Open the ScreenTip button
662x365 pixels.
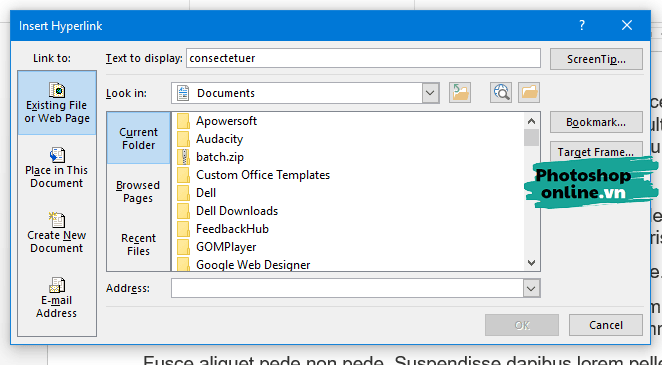click(x=596, y=59)
